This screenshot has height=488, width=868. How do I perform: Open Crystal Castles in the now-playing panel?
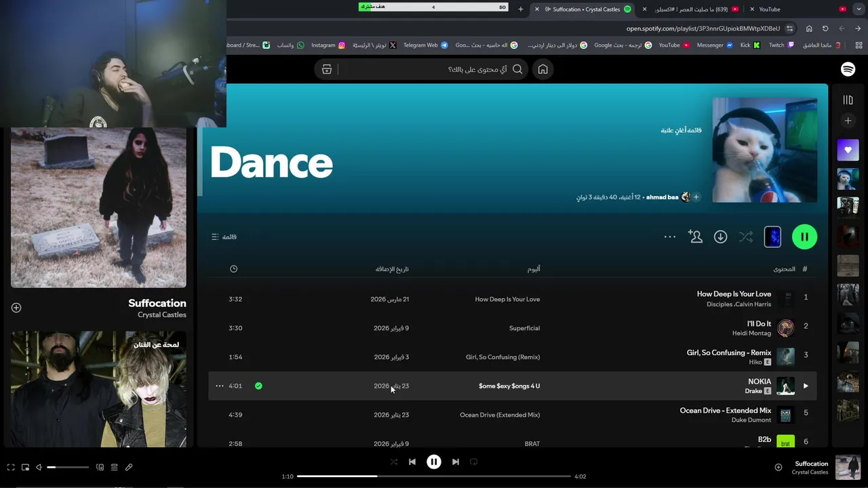point(161,314)
